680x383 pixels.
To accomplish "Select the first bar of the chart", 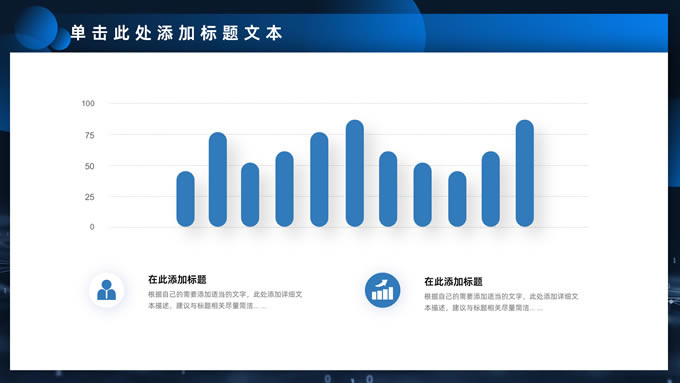I will (186, 199).
